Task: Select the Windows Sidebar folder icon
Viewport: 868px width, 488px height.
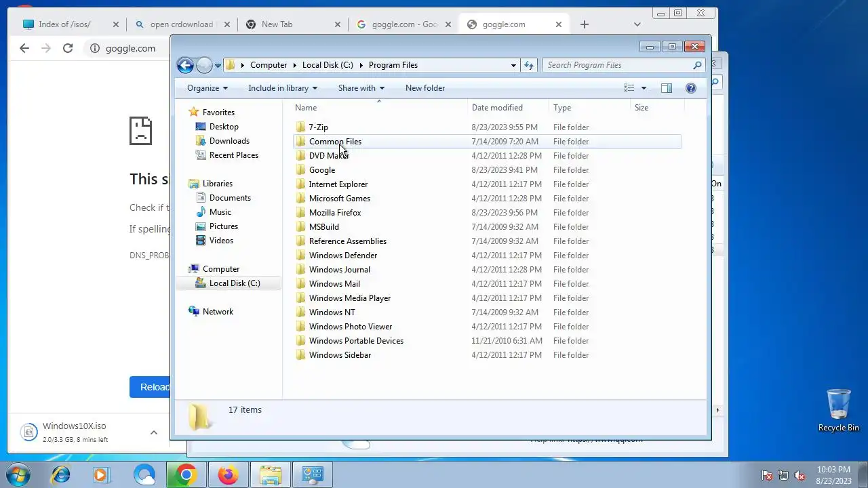Action: tap(301, 355)
